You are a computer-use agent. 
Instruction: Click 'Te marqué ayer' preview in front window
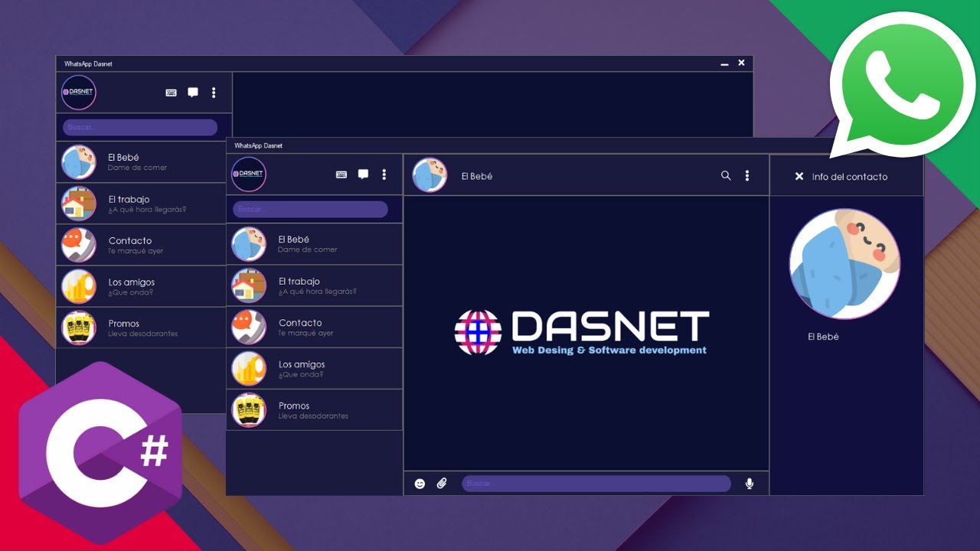tap(306, 334)
